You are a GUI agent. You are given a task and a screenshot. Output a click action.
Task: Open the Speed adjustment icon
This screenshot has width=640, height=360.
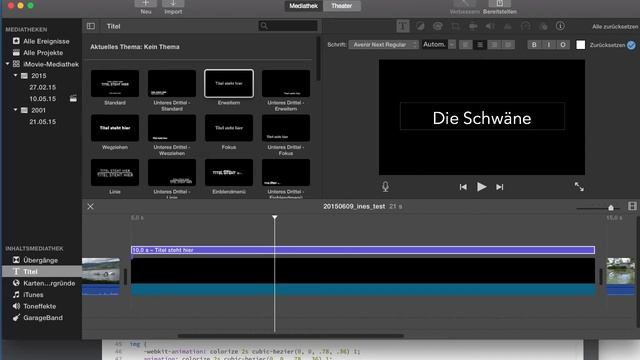(526, 26)
